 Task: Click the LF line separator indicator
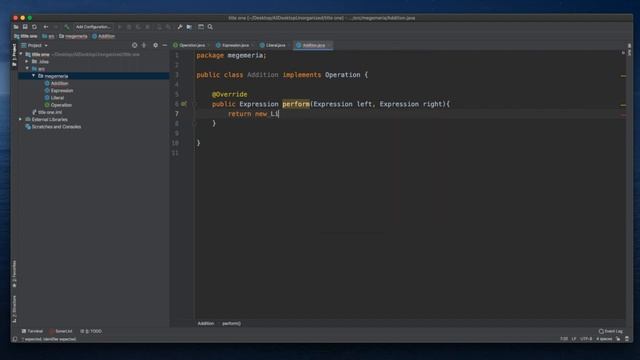tap(574, 339)
